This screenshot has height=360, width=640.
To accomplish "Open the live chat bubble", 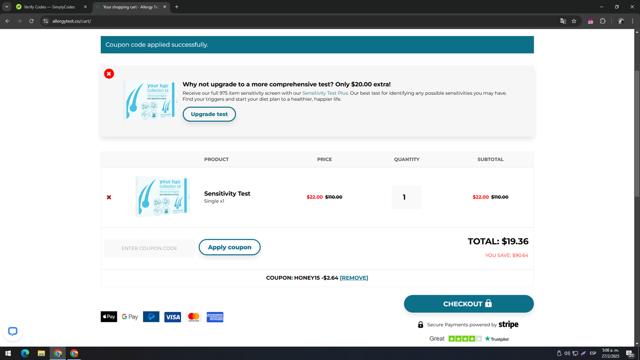I will (x=13, y=331).
